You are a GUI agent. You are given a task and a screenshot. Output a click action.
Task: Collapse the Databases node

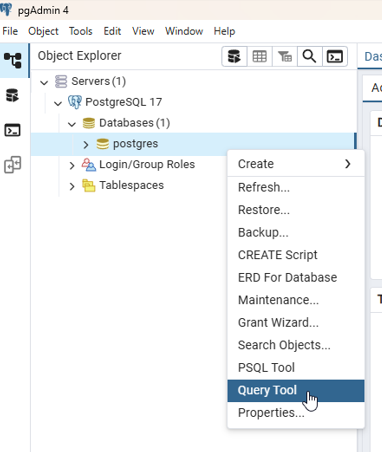click(x=72, y=124)
